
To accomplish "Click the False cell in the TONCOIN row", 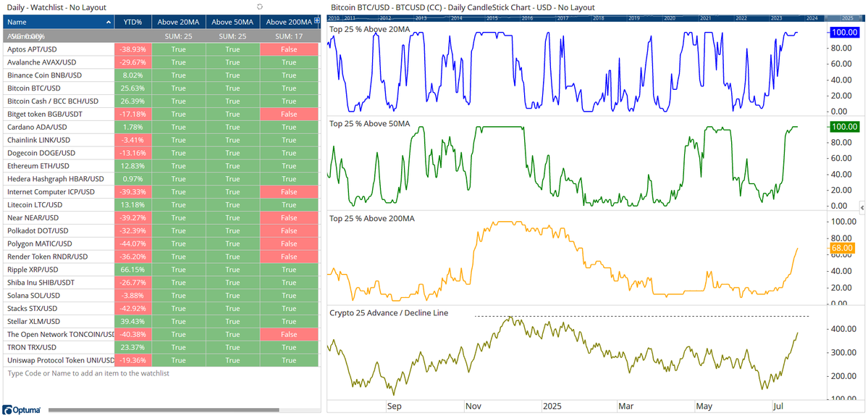I will 289,335.
